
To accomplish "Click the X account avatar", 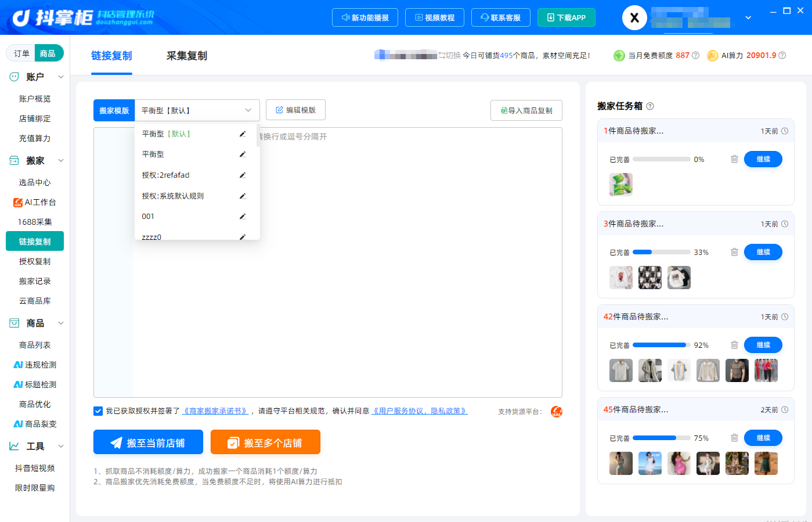I will click(634, 18).
